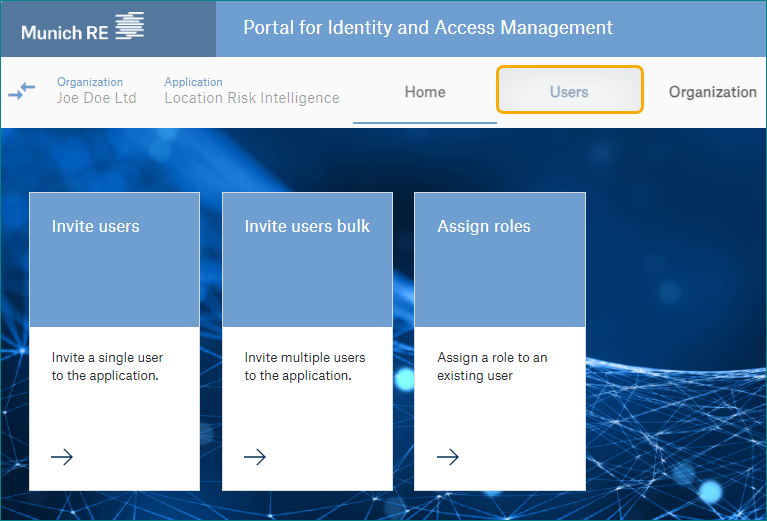
Task: Open the Invite users card arrow
Action: (x=62, y=457)
